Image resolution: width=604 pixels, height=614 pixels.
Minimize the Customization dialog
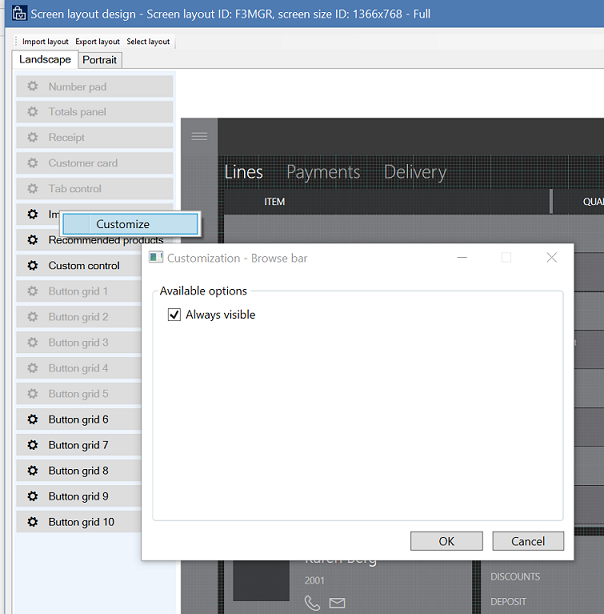click(x=462, y=258)
